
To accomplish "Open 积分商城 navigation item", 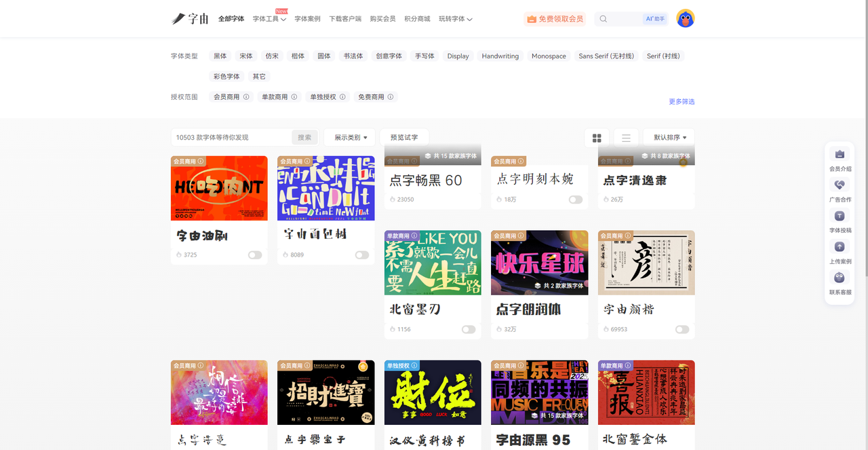I will (x=417, y=19).
